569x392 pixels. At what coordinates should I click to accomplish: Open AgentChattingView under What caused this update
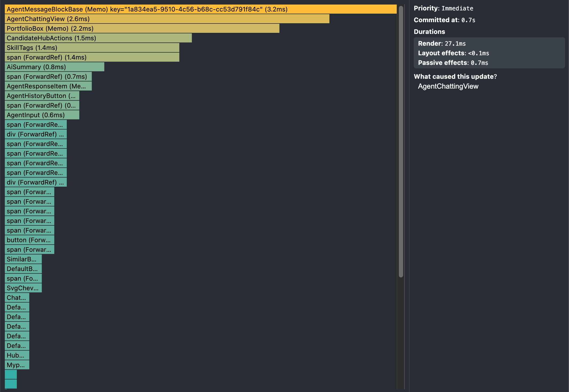[448, 86]
